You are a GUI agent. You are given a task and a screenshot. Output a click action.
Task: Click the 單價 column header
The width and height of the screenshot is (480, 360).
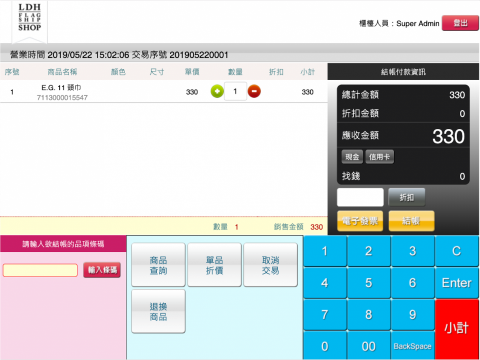(x=192, y=72)
